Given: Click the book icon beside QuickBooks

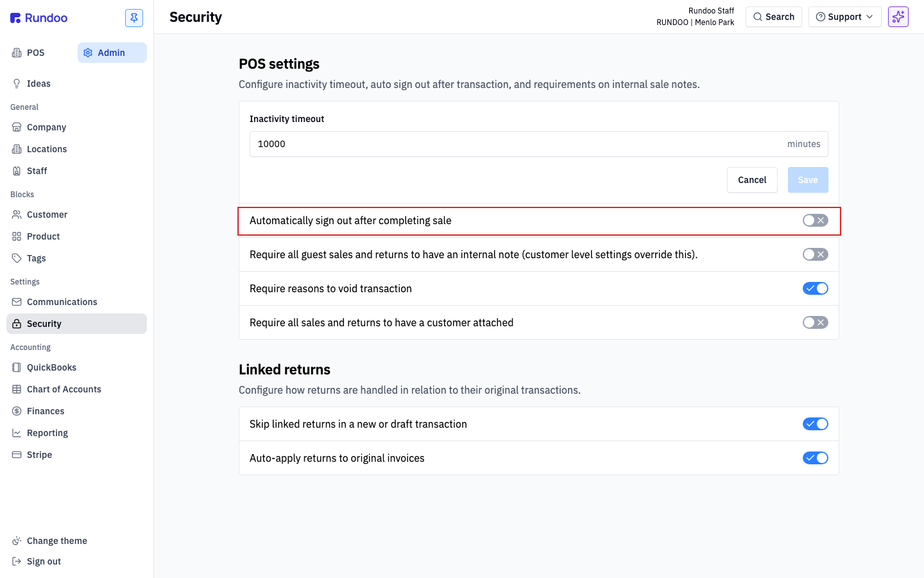Looking at the screenshot, I should pyautogui.click(x=17, y=367).
